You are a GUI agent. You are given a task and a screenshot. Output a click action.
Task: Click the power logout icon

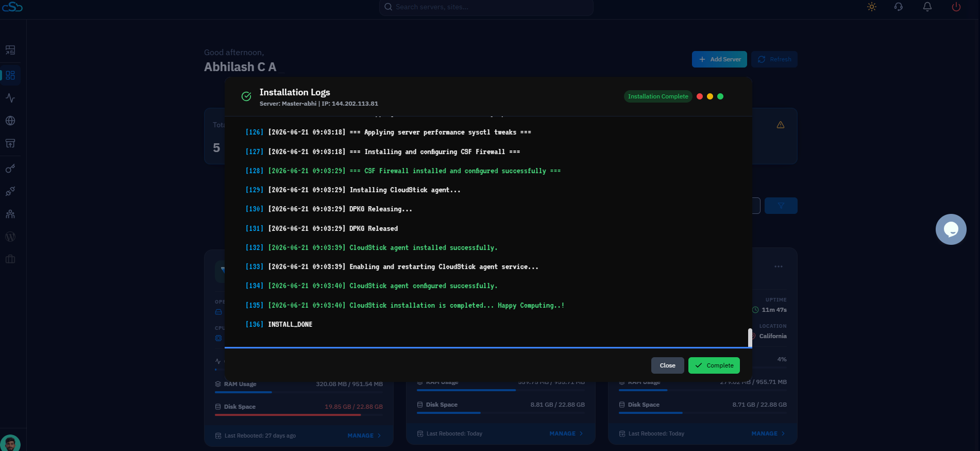956,7
